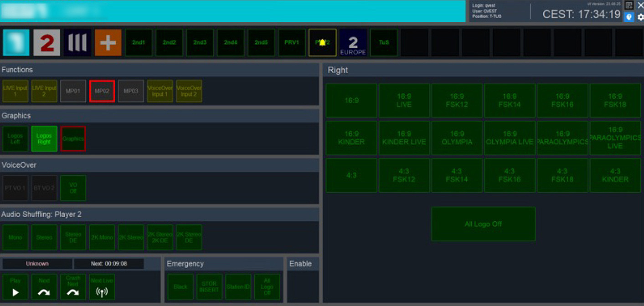Toggle the Graphics button with red border
Screen dimensions: 644x306
tap(73, 139)
